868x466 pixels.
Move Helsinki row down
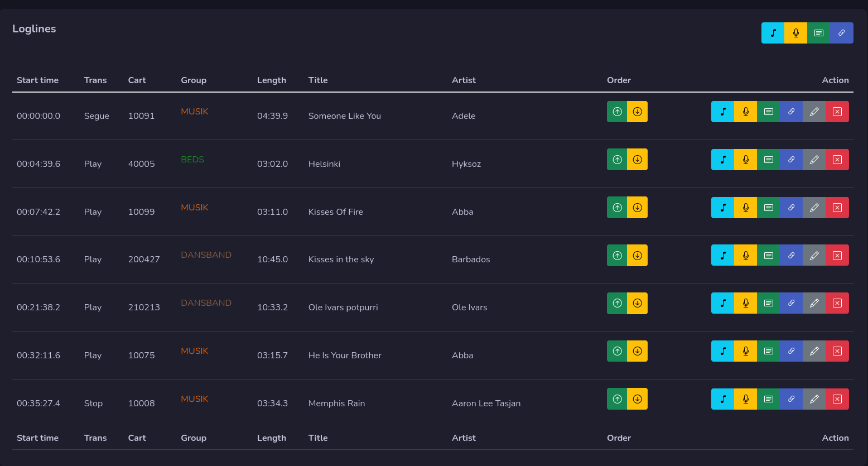637,160
